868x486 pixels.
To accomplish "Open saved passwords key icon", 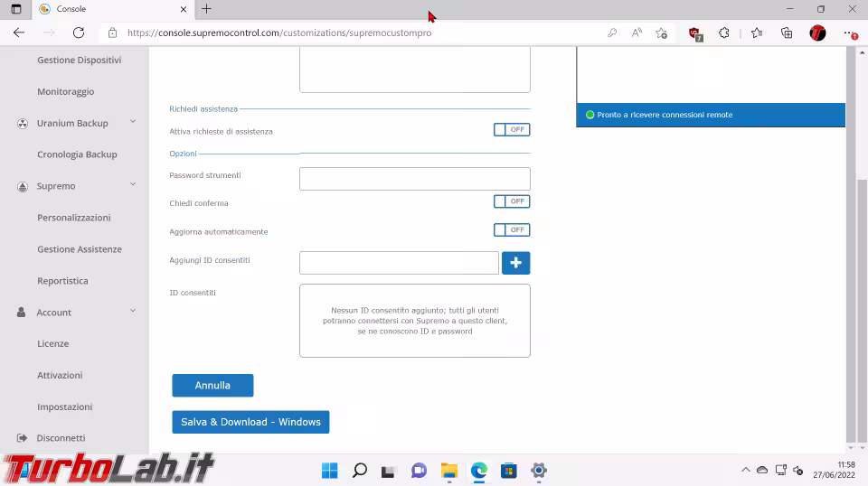I will 612,33.
